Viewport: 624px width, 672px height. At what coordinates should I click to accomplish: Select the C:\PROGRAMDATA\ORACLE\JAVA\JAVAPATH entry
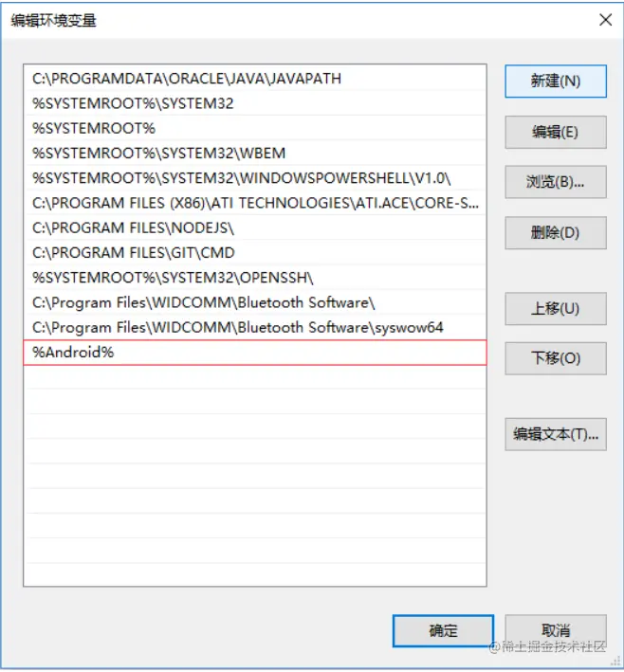pyautogui.click(x=255, y=79)
